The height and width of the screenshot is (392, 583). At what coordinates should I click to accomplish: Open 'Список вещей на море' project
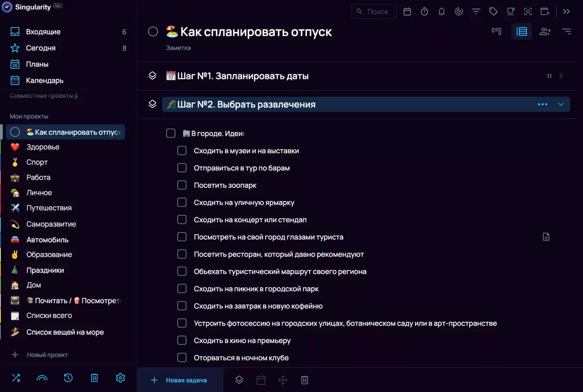click(x=66, y=332)
